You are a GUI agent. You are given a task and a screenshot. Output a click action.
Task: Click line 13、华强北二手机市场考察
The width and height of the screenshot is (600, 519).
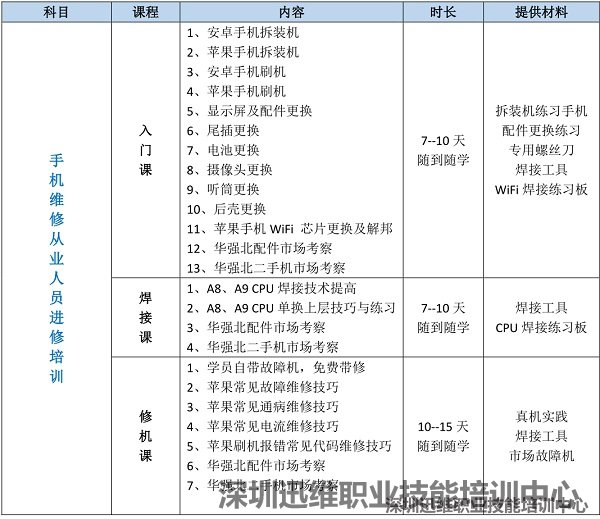(266, 268)
